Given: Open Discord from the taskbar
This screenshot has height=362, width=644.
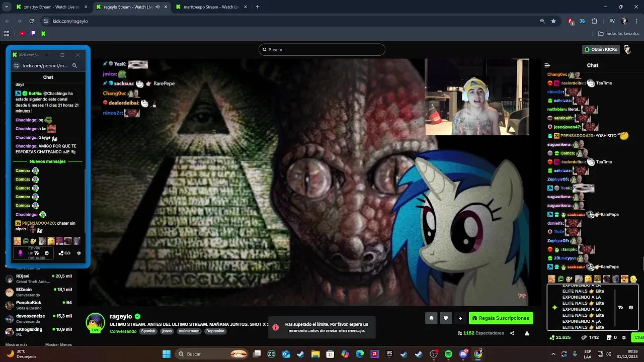Looking at the screenshot, I should click(x=463, y=354).
